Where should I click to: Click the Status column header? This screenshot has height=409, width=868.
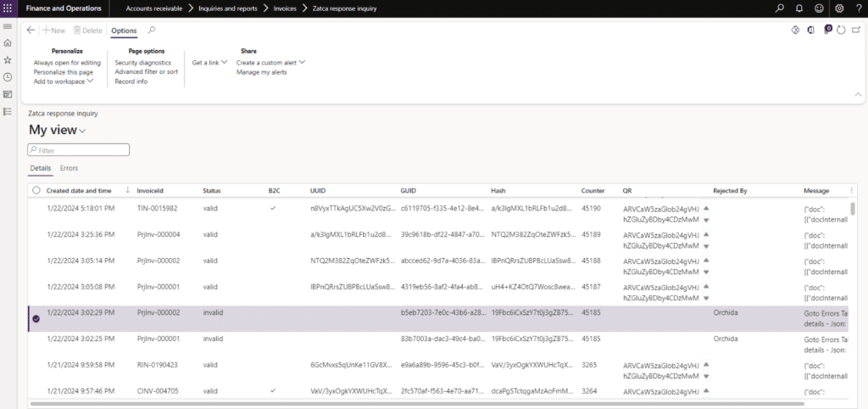tap(211, 191)
